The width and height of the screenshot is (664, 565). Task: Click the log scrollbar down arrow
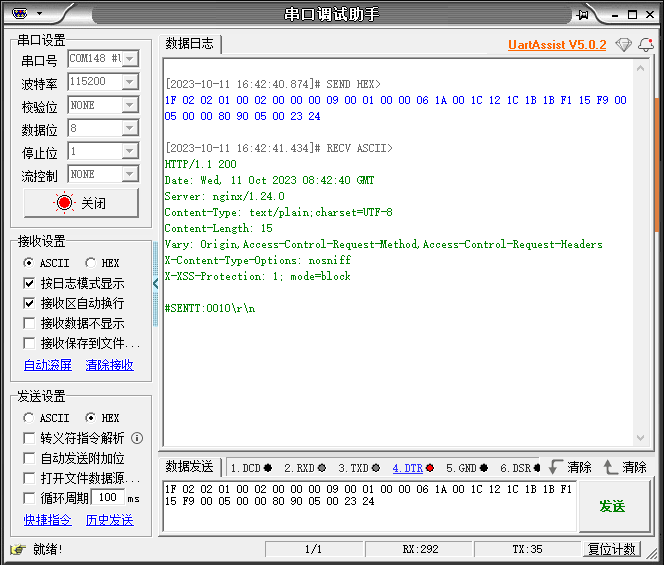(640, 438)
